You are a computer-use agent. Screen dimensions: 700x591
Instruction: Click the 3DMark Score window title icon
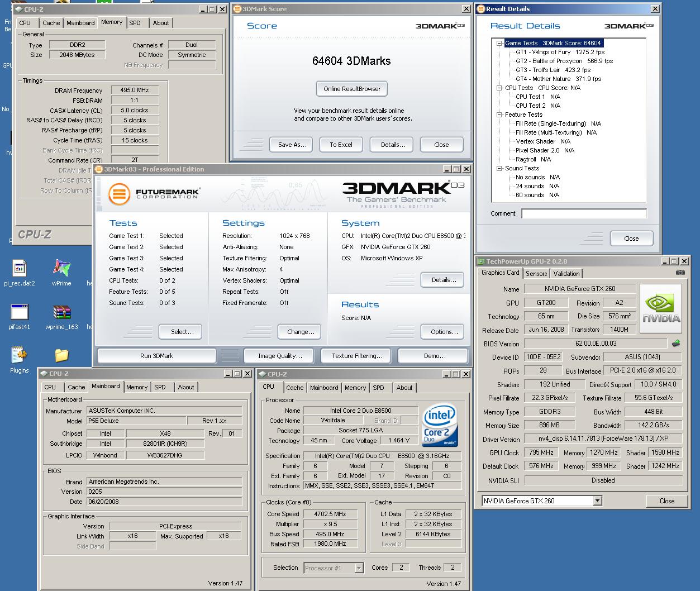point(237,9)
